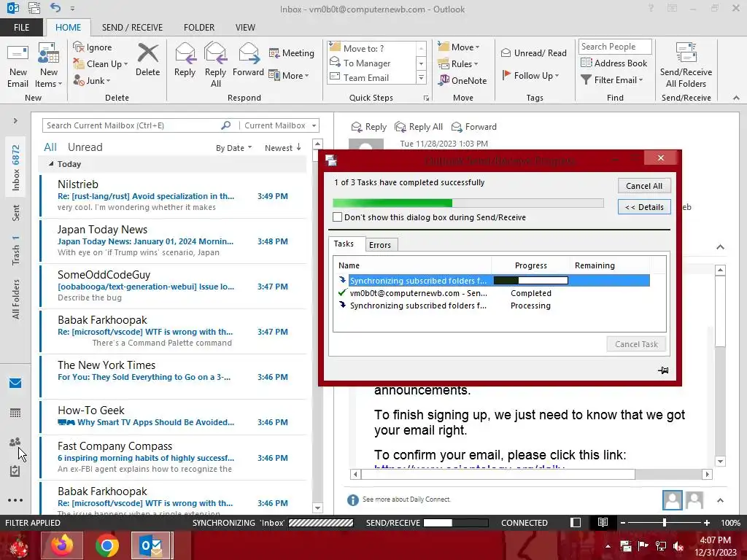Open the SEND / RECEIVE tab
Viewport: 747px width, 560px height.
[132, 27]
